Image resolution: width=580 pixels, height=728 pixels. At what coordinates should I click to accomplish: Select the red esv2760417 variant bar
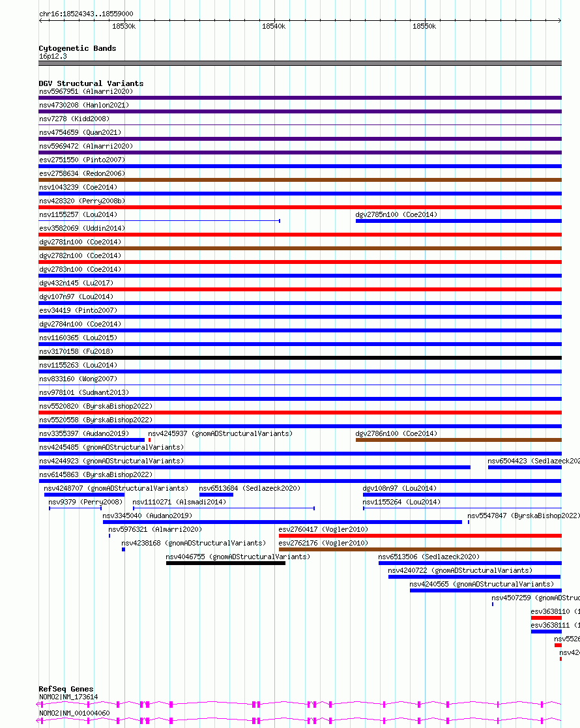(420, 536)
